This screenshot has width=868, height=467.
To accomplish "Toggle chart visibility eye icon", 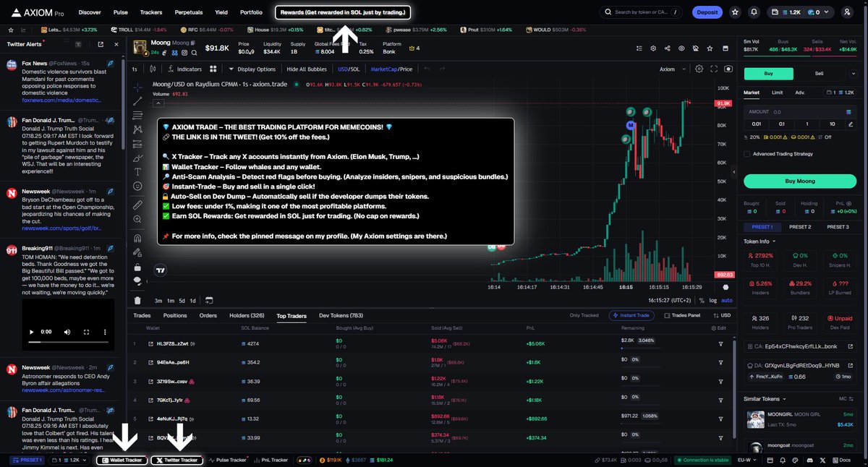I will click(681, 48).
